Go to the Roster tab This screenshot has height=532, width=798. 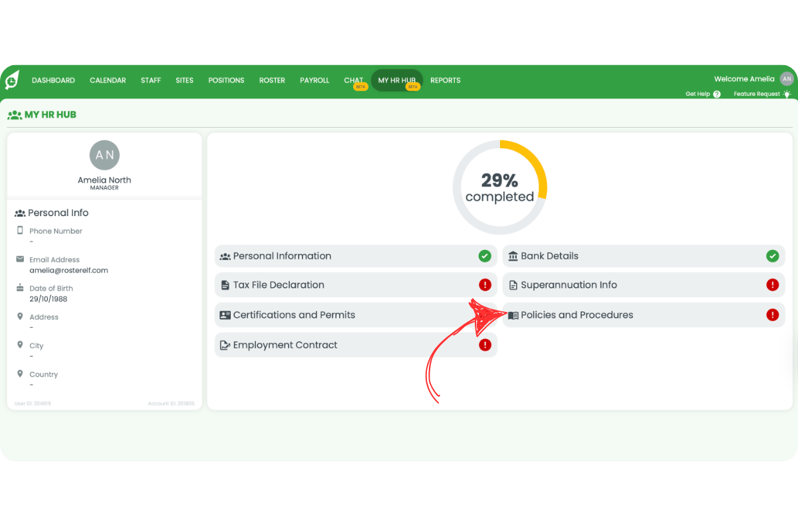(x=272, y=80)
